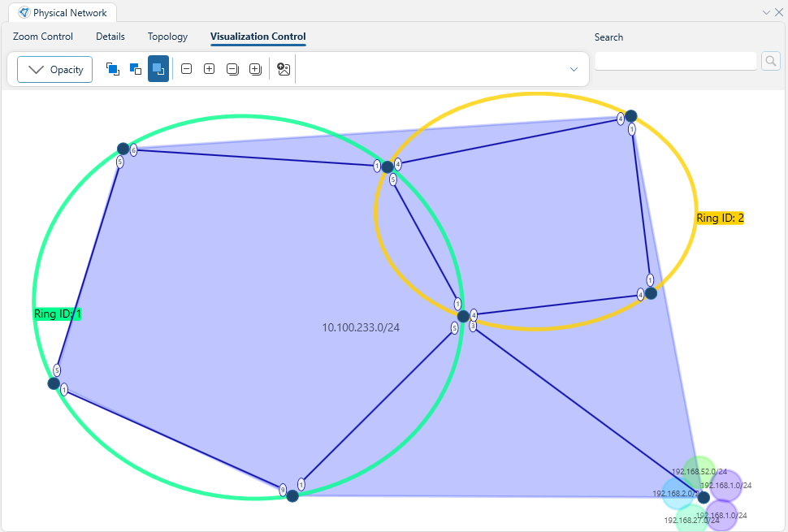Viewport: 788px width, 532px height.
Task: Click the bottom node with port 0 badge
Action: coord(292,495)
